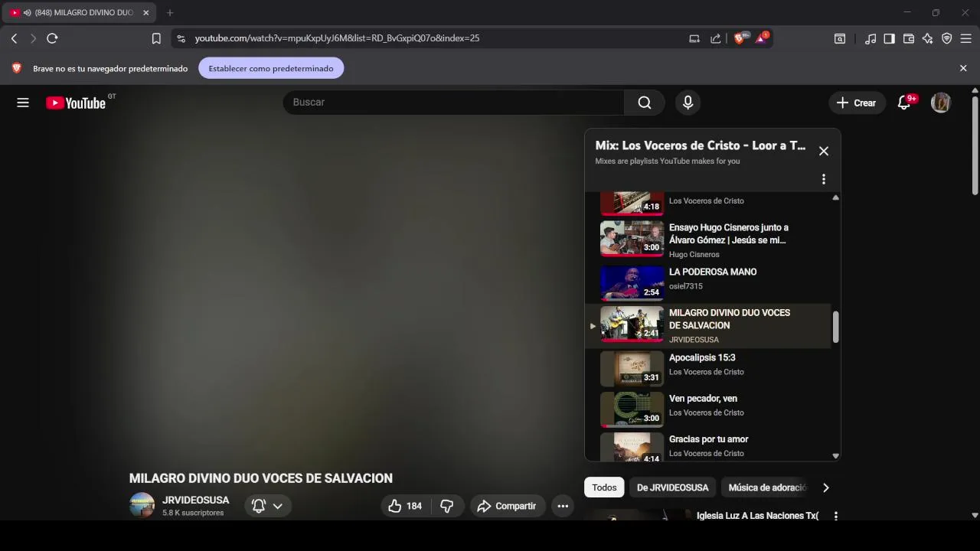
Task: Close the Mix playlist panel
Action: tap(824, 151)
